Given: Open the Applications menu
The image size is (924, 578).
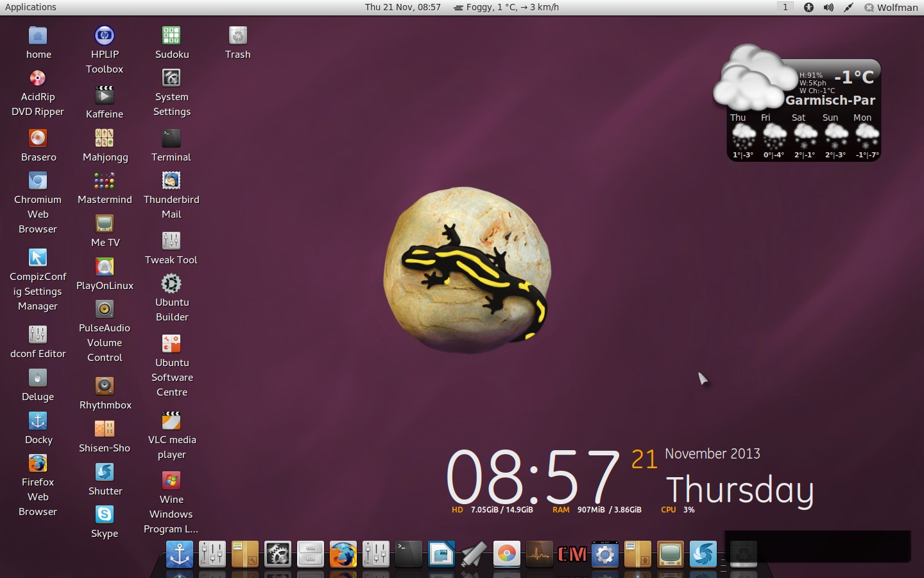Looking at the screenshot, I should click(x=31, y=7).
